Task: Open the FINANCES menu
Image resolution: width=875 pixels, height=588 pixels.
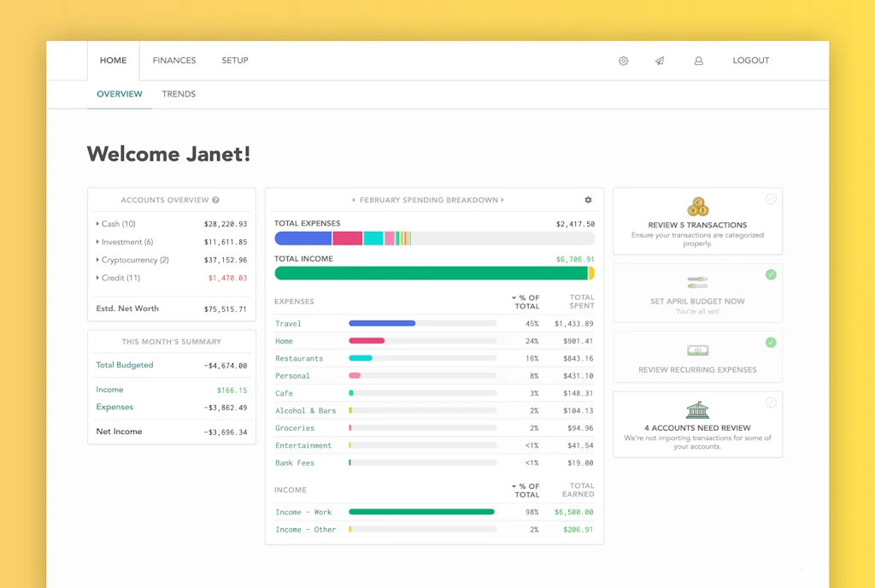Action: [173, 61]
